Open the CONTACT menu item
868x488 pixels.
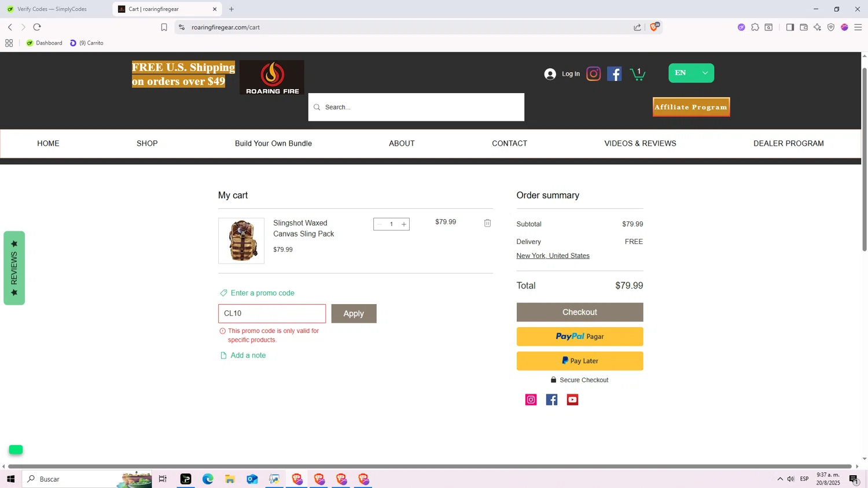tap(509, 143)
